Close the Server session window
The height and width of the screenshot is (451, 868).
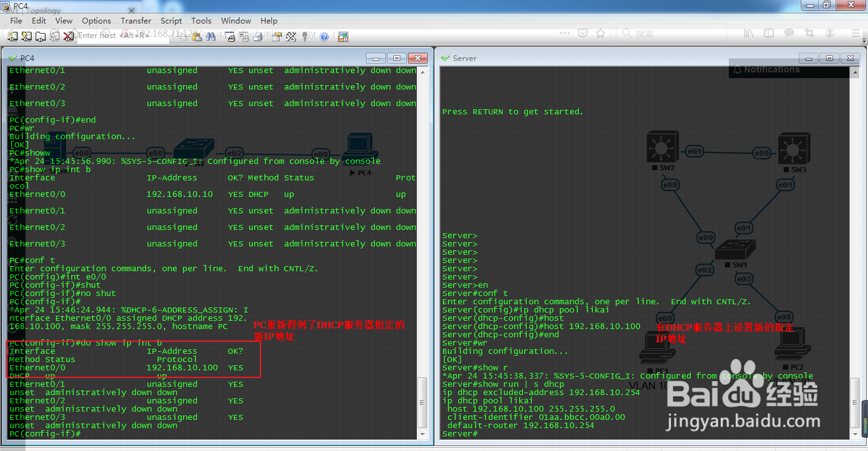point(850,58)
